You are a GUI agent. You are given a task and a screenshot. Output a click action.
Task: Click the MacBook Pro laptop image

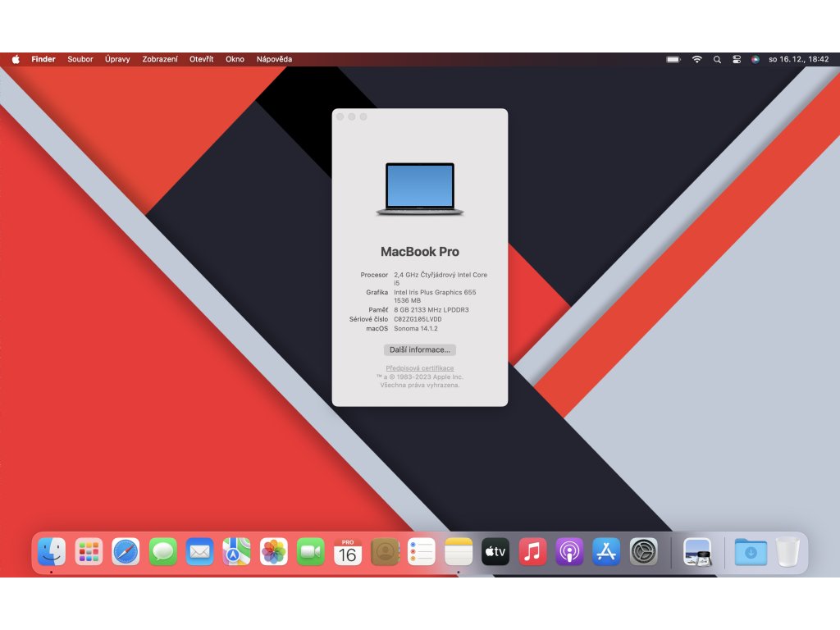420,189
